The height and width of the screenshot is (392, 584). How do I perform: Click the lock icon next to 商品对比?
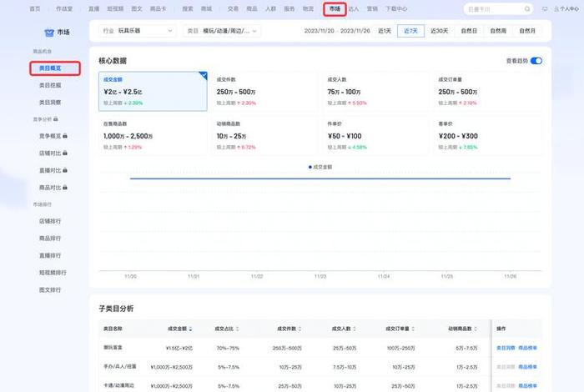point(65,188)
